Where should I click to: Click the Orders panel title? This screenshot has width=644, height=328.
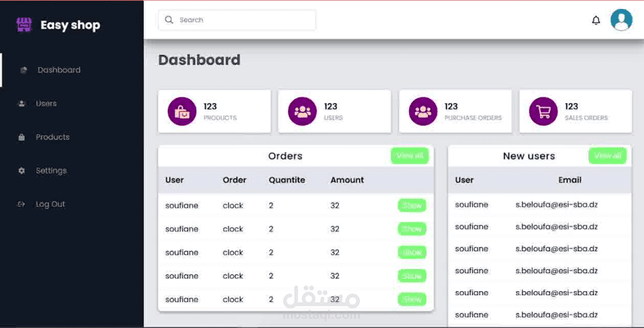[285, 156]
